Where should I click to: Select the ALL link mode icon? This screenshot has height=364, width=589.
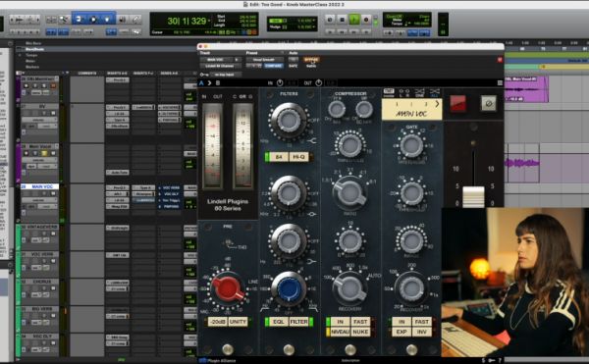(x=435, y=92)
